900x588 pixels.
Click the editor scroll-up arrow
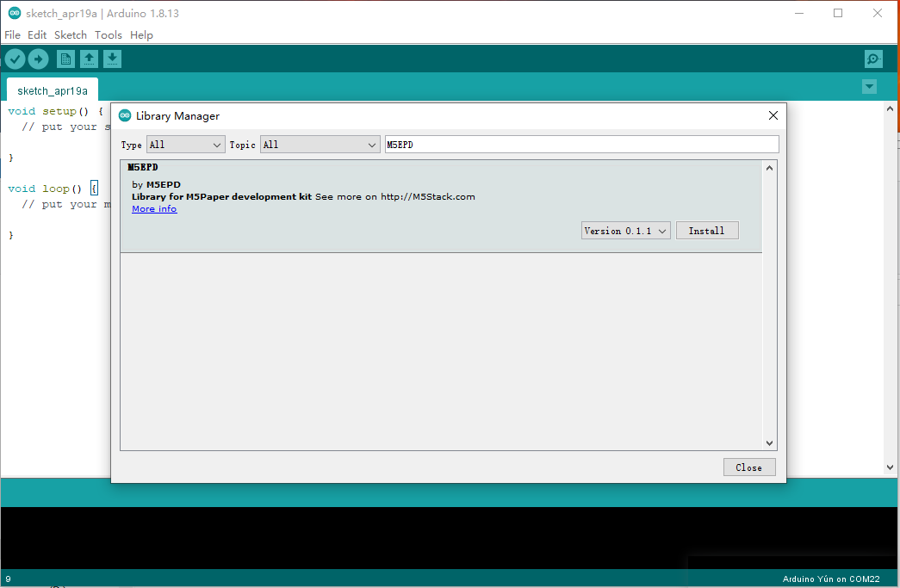890,108
